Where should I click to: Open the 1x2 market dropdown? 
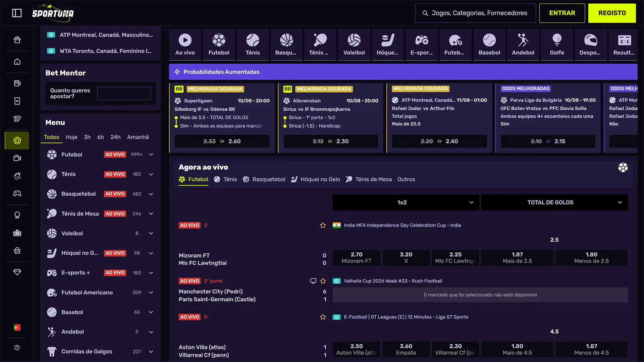tap(406, 202)
